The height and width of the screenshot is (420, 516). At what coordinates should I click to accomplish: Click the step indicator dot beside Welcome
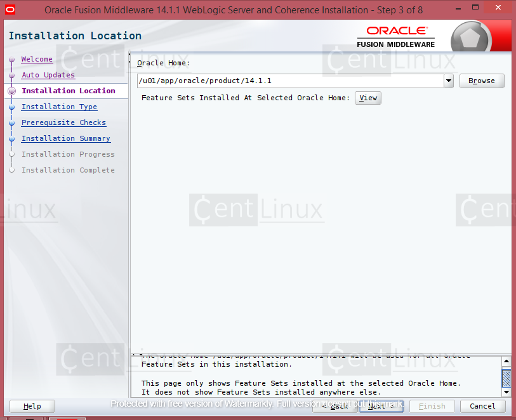(11, 59)
